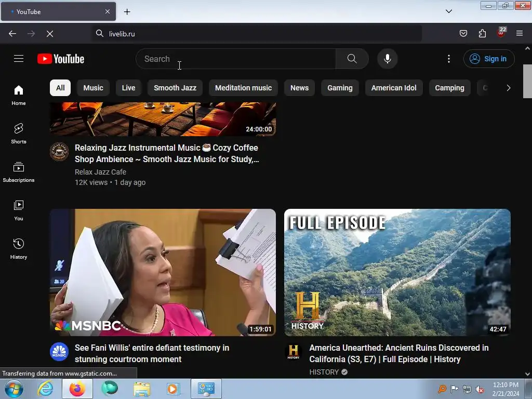Select the Smooth Jazz filter chip
This screenshot has height=399, width=532.
(x=175, y=88)
